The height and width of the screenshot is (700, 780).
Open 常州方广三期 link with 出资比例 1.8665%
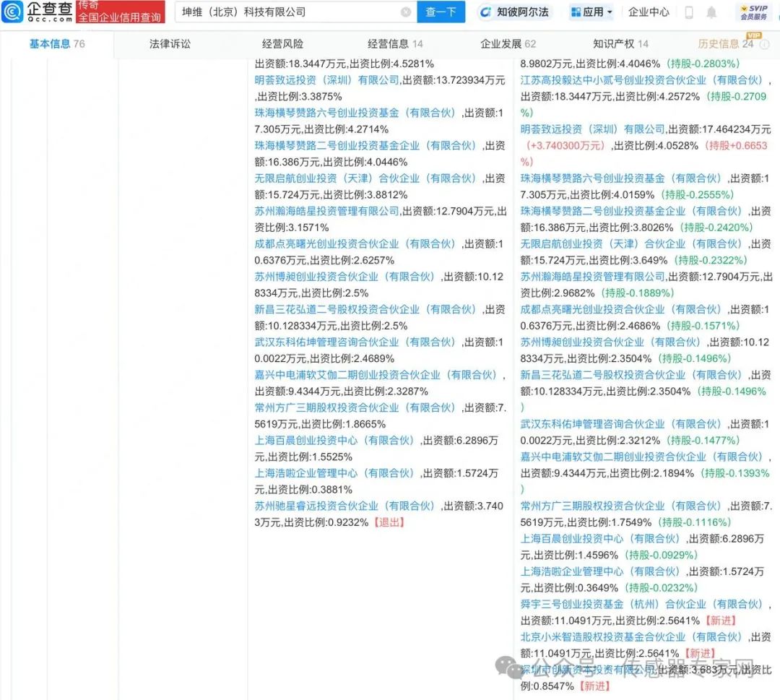tap(355, 407)
